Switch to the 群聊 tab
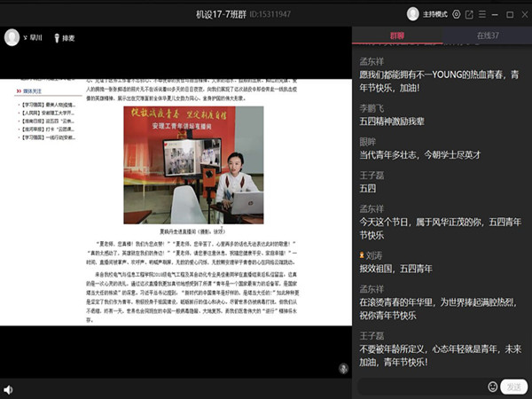 point(397,35)
